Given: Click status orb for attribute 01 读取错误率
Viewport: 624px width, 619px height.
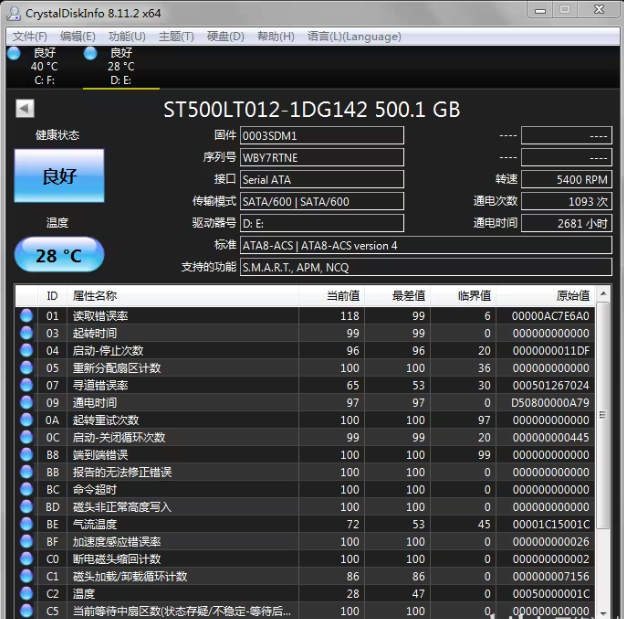Looking at the screenshot, I should 26,316.
